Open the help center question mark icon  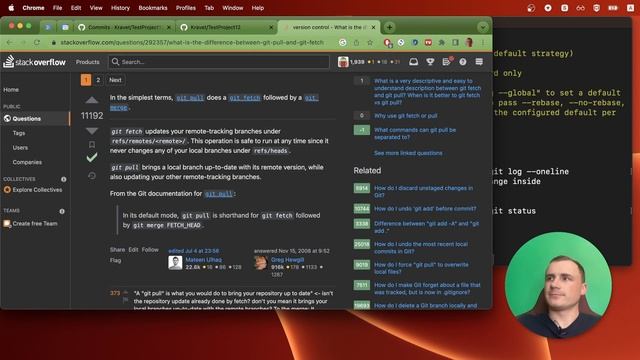pos(463,62)
